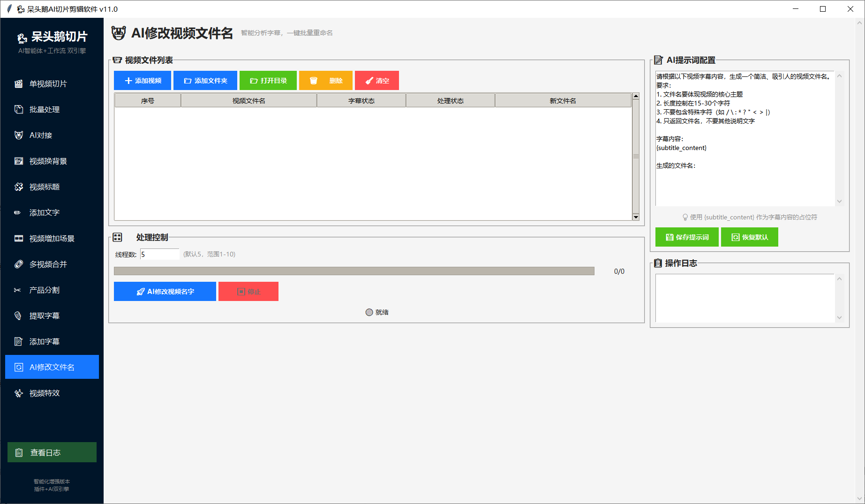Select the 视频标题 sidebar icon
865x504 pixels.
coord(19,187)
